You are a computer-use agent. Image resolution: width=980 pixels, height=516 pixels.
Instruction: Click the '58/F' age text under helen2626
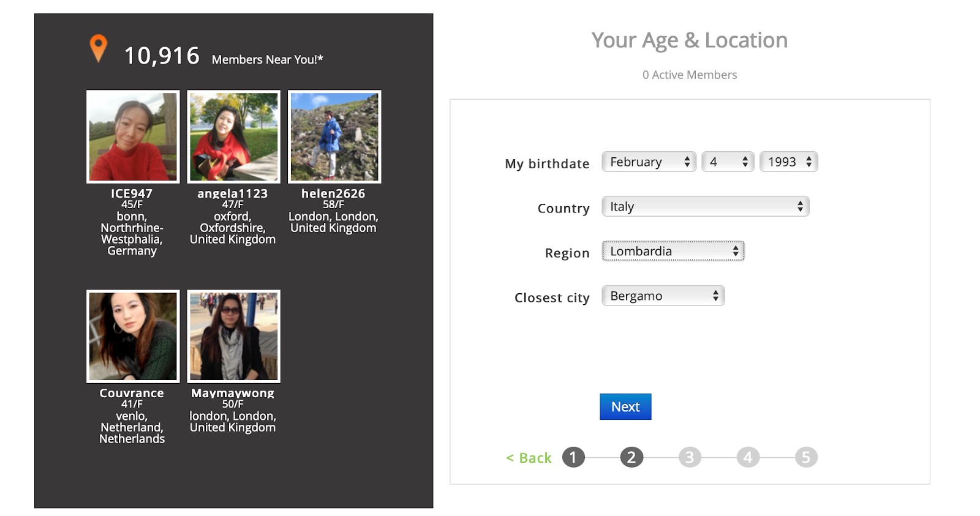pyautogui.click(x=333, y=204)
